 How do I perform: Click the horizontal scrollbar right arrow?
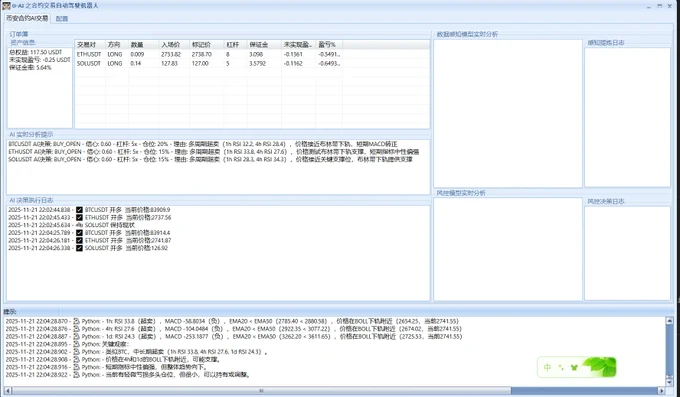(661, 390)
